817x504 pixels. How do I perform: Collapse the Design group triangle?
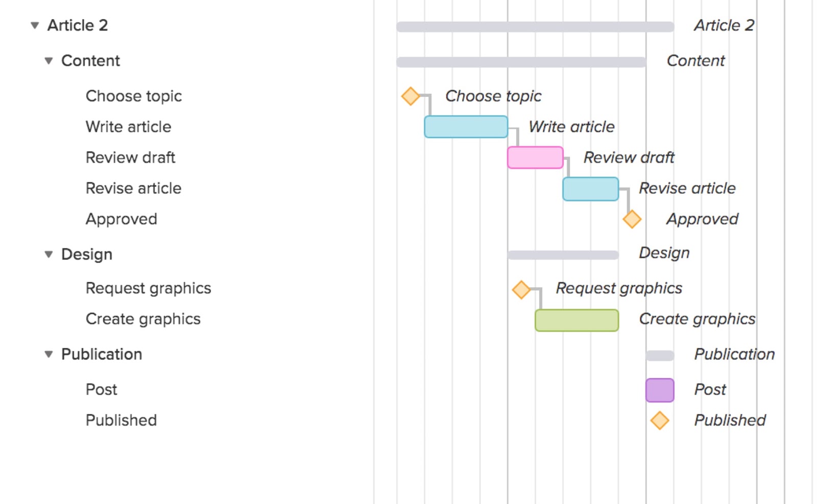pyautogui.click(x=49, y=255)
